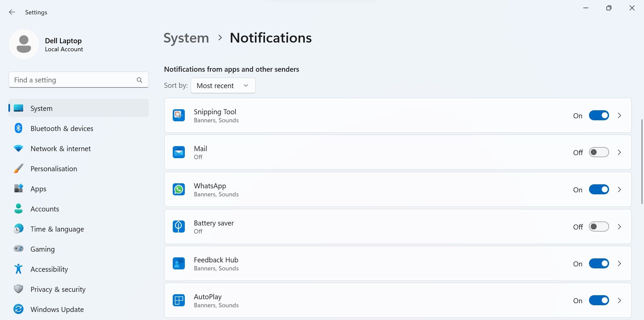Go to Windows Update section
Screen dimensions: 644x320
(x=57, y=310)
